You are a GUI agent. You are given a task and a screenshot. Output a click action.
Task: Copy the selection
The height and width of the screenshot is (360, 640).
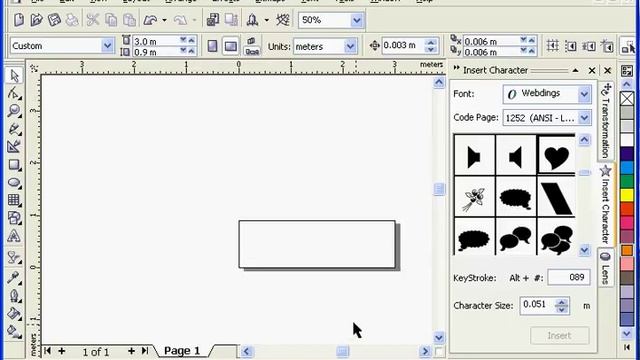pos(111,20)
